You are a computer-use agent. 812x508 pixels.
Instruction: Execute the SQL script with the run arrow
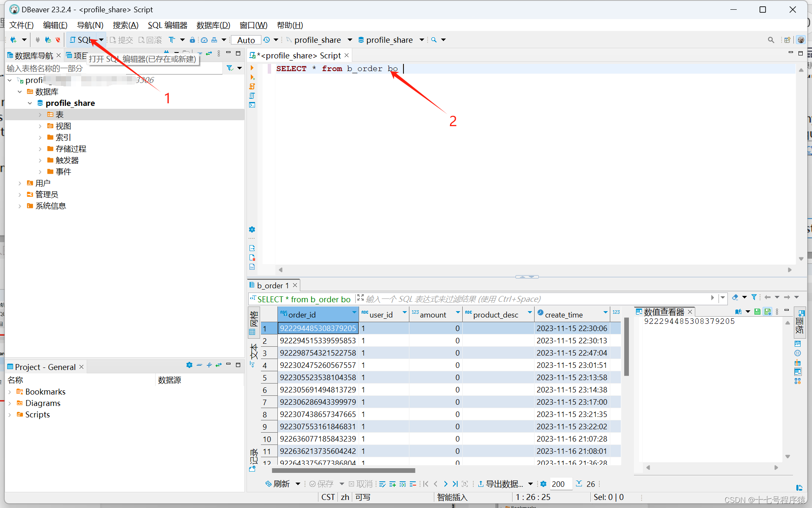click(252, 68)
